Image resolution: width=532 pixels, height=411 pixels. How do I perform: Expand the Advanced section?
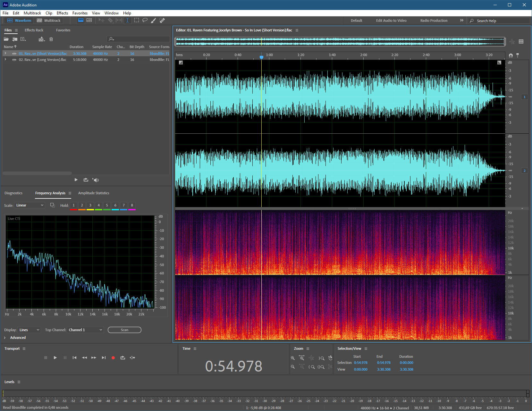5,338
